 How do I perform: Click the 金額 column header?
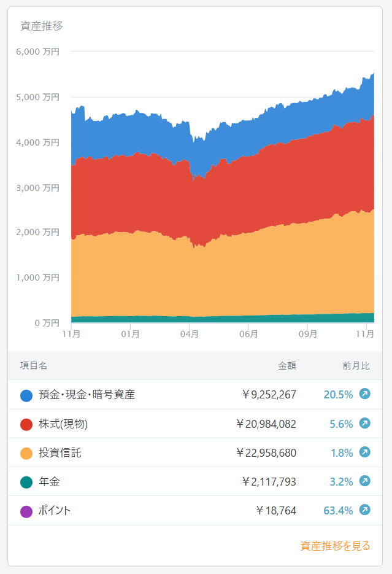[x=287, y=366]
